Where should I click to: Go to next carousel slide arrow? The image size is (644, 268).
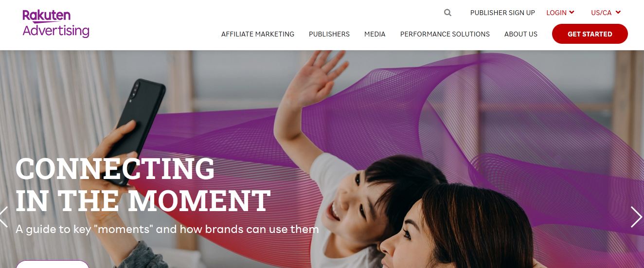pos(636,217)
